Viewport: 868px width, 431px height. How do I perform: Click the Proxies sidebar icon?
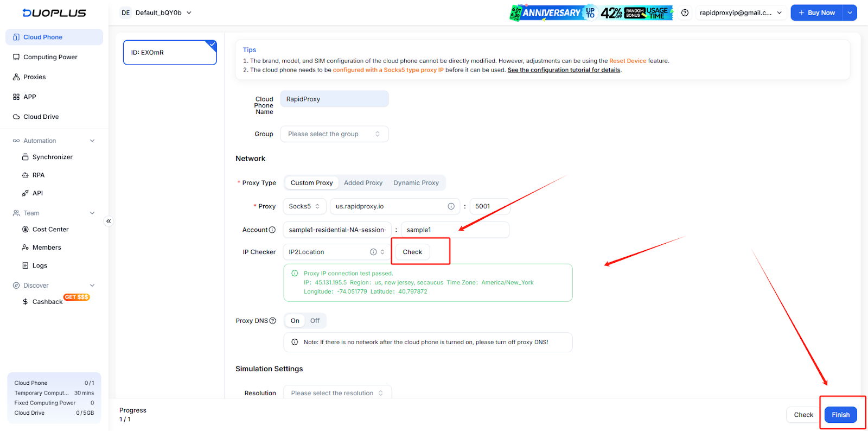coord(16,77)
